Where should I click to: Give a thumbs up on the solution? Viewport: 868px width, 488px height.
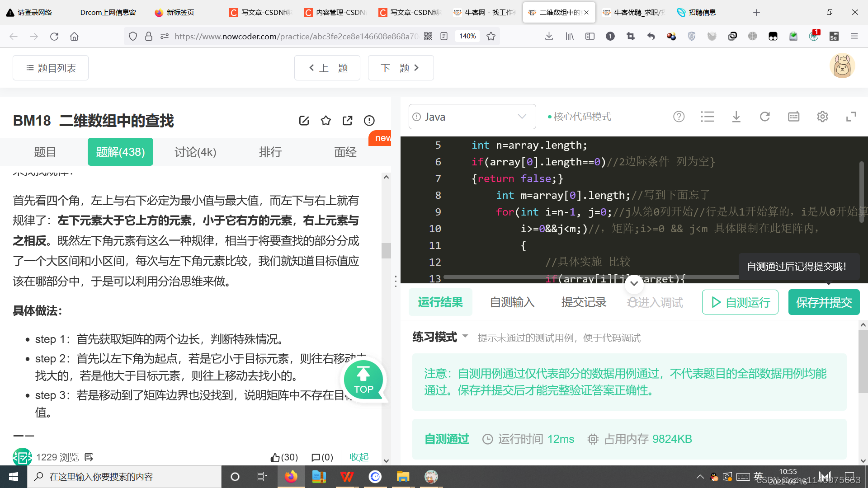(276, 457)
